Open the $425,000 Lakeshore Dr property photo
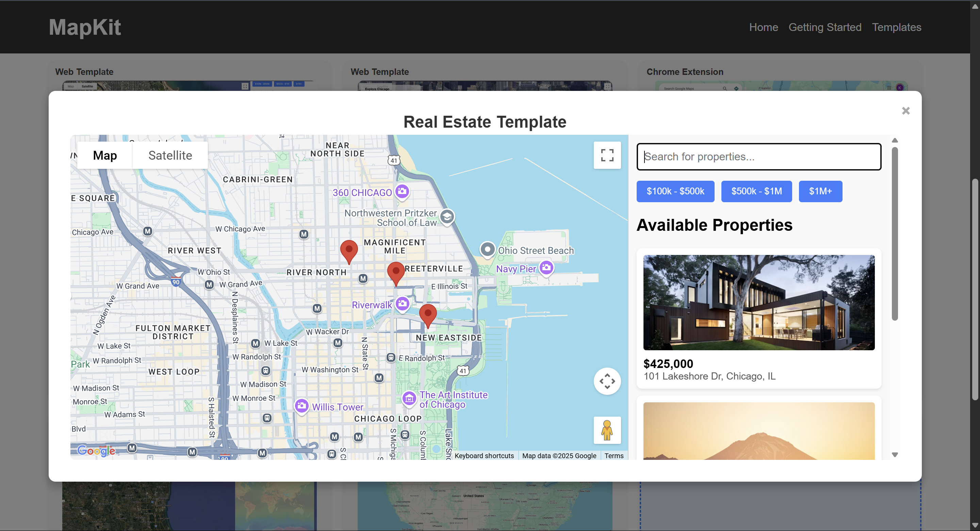The height and width of the screenshot is (531, 980). [x=758, y=302]
